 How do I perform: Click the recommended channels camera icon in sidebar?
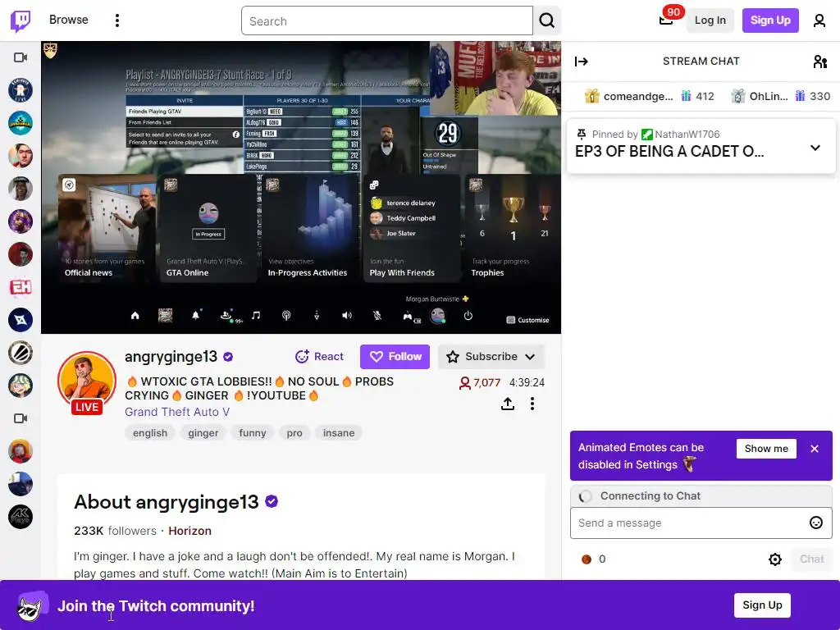click(21, 418)
